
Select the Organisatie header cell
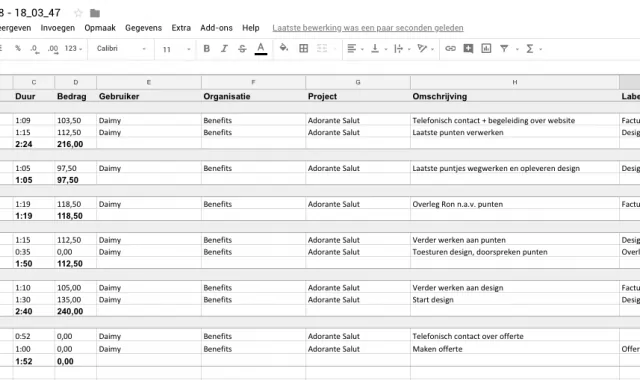coord(253,96)
